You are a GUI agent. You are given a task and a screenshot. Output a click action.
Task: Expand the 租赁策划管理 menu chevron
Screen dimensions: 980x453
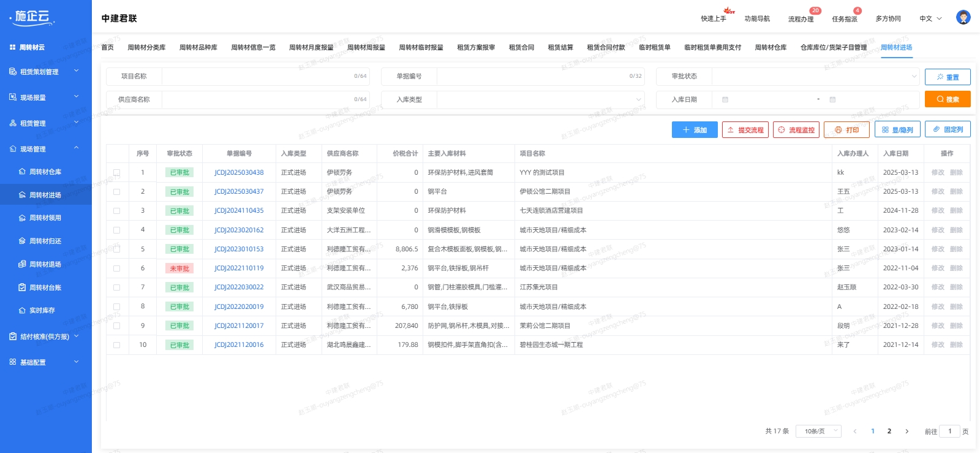[77, 71]
